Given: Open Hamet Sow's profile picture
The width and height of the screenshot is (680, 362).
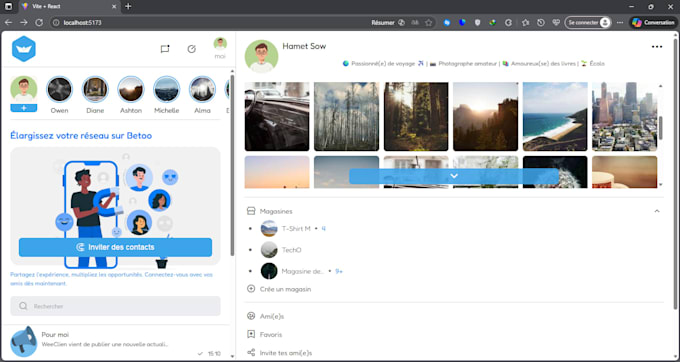Looking at the screenshot, I should click(x=262, y=56).
